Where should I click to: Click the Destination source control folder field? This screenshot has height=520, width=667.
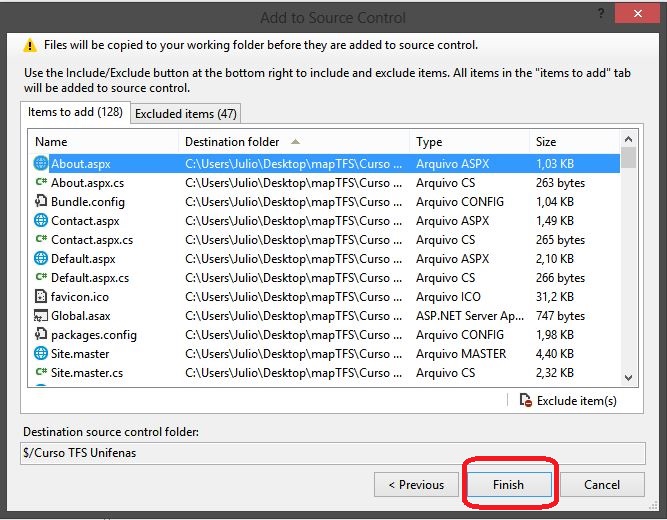click(x=333, y=453)
